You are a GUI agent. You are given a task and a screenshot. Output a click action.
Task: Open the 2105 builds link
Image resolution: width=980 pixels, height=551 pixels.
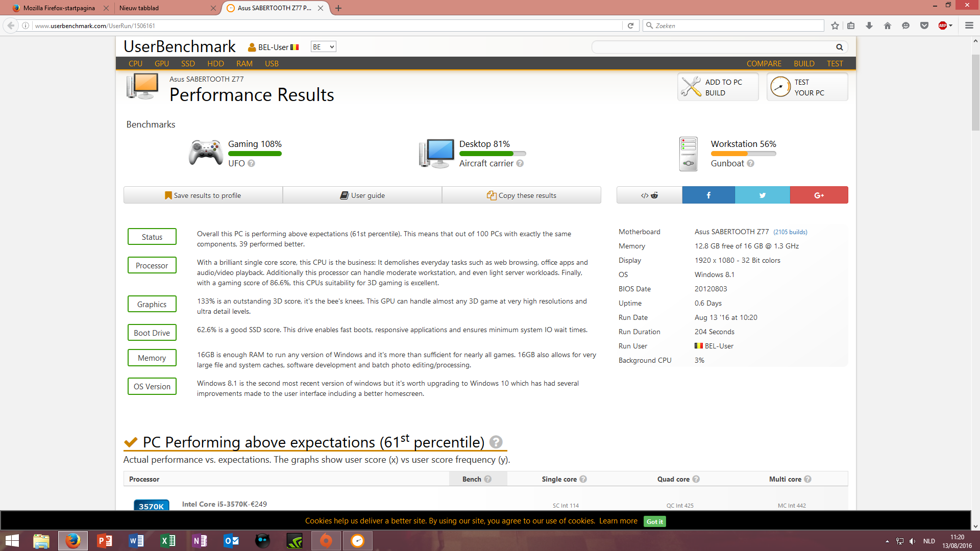click(790, 232)
